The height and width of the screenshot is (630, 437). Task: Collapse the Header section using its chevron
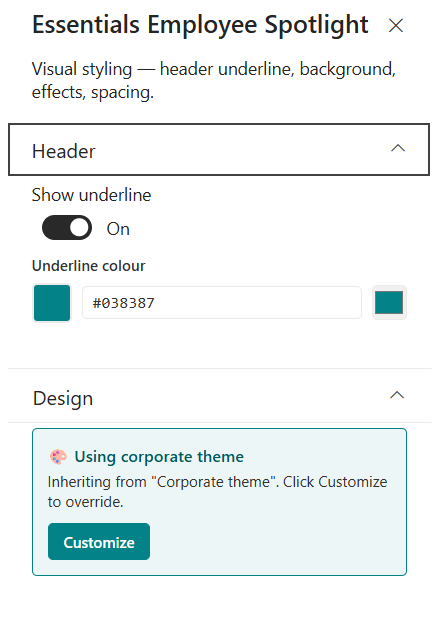tap(398, 149)
